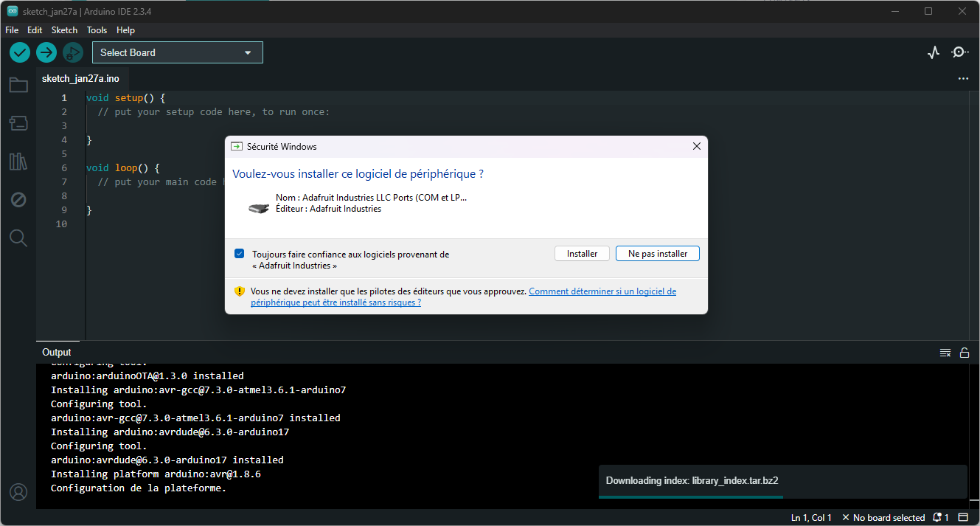Expand the Select Board dropdown
The image size is (980, 526).
click(x=177, y=52)
